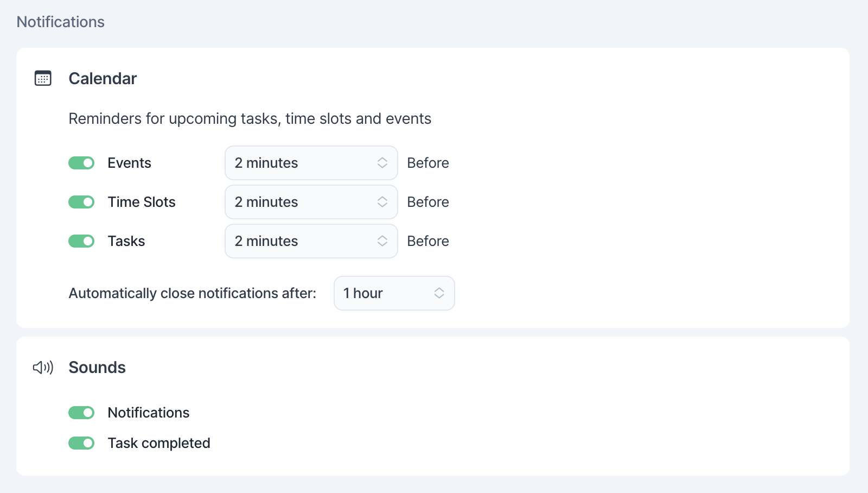The height and width of the screenshot is (493, 868).
Task: Click the 1 hour dropdown chevron arrows
Action: click(x=439, y=293)
